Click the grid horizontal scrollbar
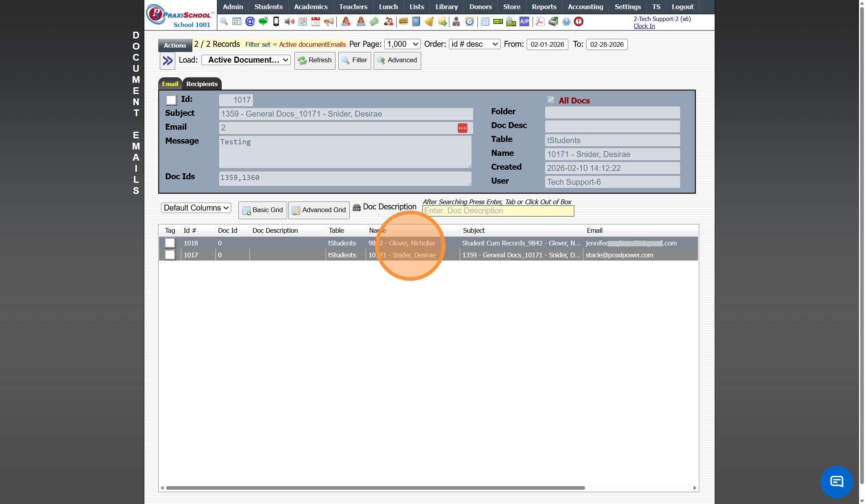The height and width of the screenshot is (504, 865). 375,488
